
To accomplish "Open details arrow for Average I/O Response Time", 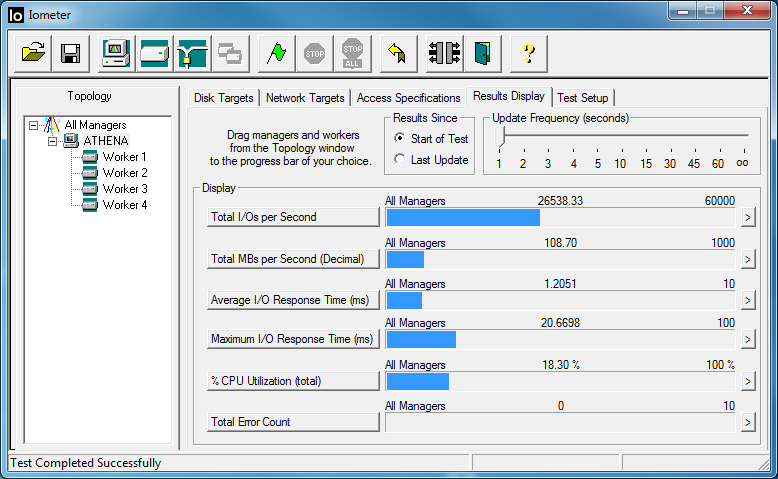I will pos(748,300).
